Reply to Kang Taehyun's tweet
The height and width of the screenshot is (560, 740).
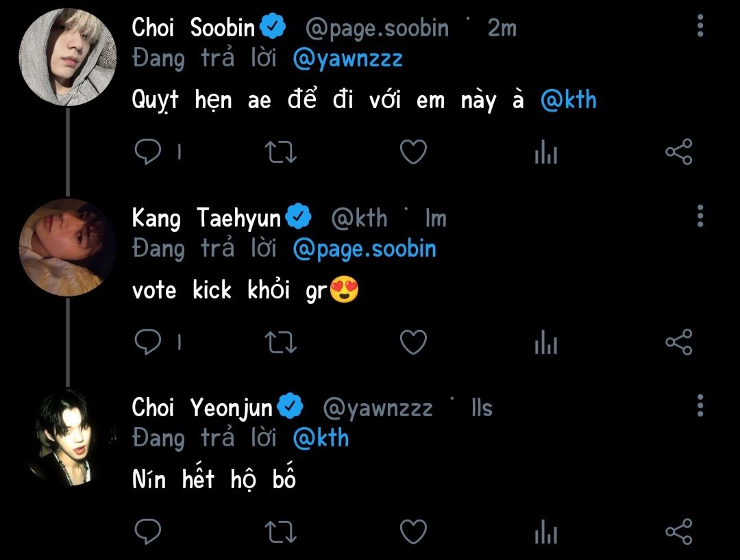click(x=147, y=342)
